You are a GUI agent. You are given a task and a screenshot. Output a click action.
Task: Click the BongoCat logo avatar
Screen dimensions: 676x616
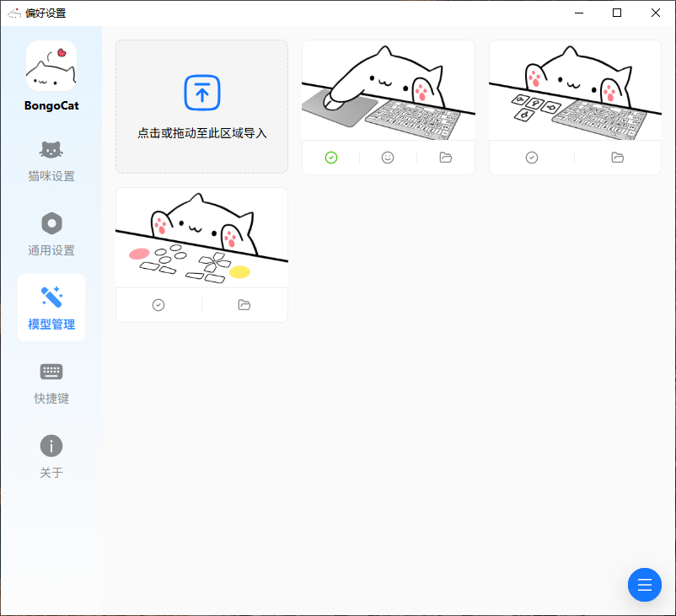click(x=51, y=66)
